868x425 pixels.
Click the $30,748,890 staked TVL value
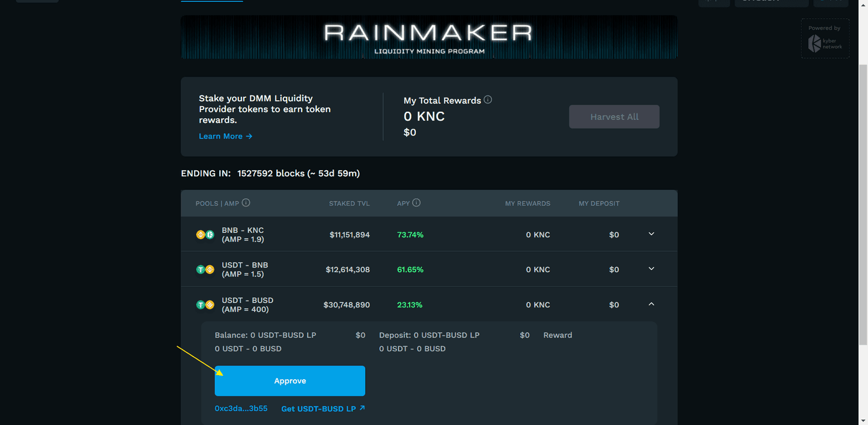click(x=347, y=305)
